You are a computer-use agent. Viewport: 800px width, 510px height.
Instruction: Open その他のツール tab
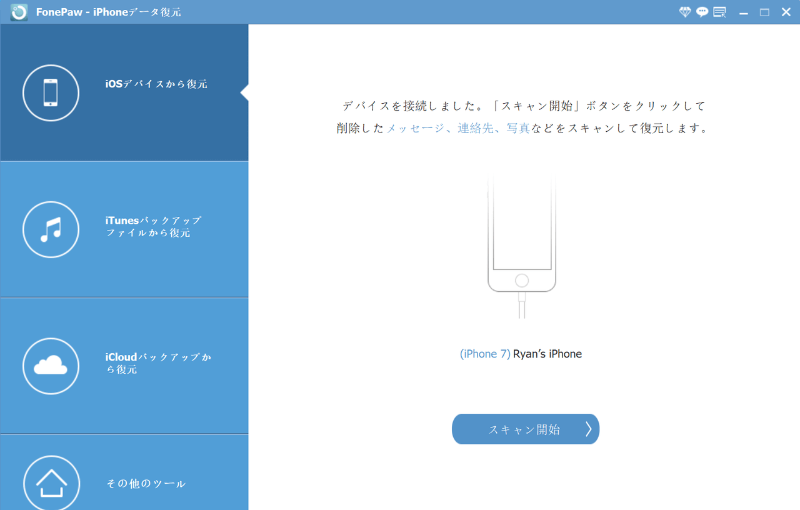click(124, 473)
